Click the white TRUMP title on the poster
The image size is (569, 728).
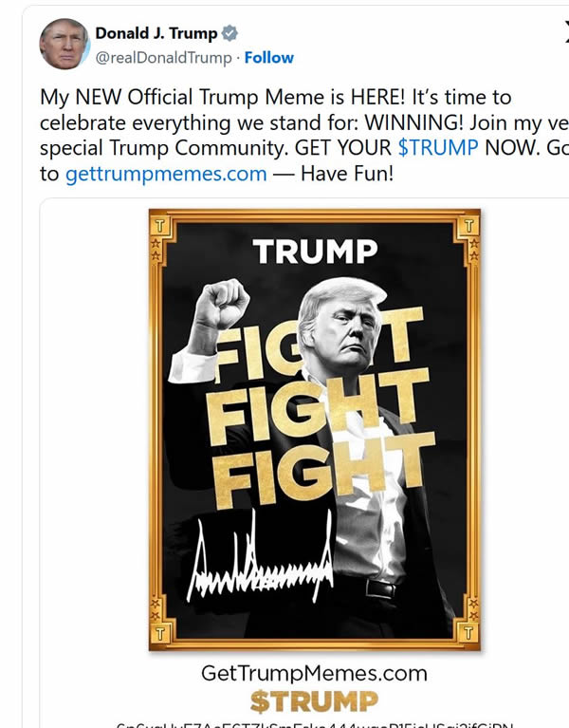tap(315, 252)
